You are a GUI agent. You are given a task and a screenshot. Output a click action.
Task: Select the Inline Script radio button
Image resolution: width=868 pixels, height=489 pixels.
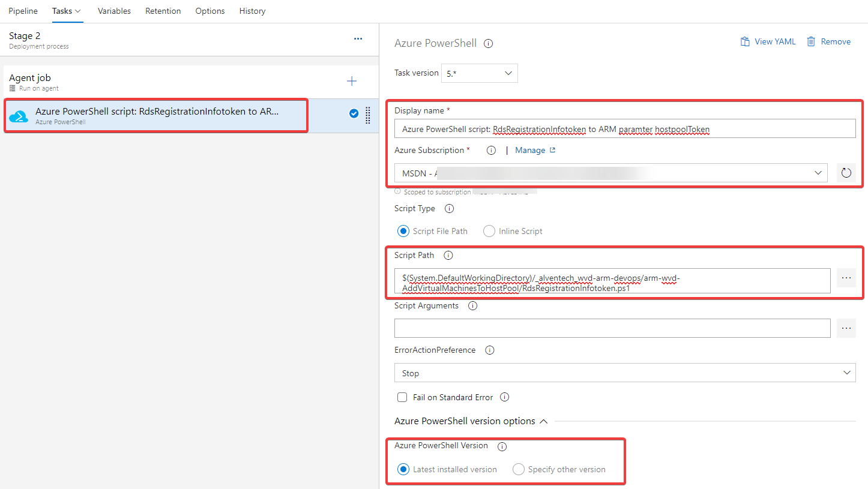489,231
